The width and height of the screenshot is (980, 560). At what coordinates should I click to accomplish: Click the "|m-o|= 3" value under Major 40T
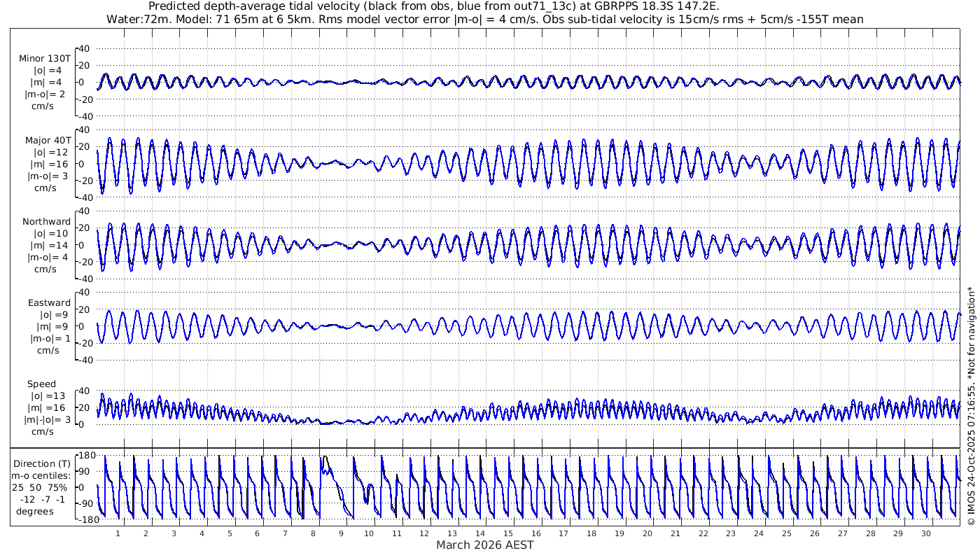click(46, 176)
